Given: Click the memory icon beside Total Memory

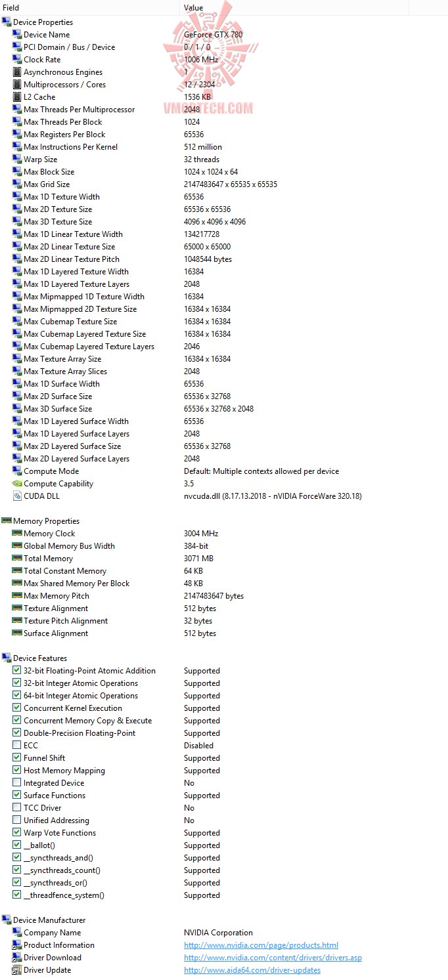Looking at the screenshot, I should [x=17, y=558].
